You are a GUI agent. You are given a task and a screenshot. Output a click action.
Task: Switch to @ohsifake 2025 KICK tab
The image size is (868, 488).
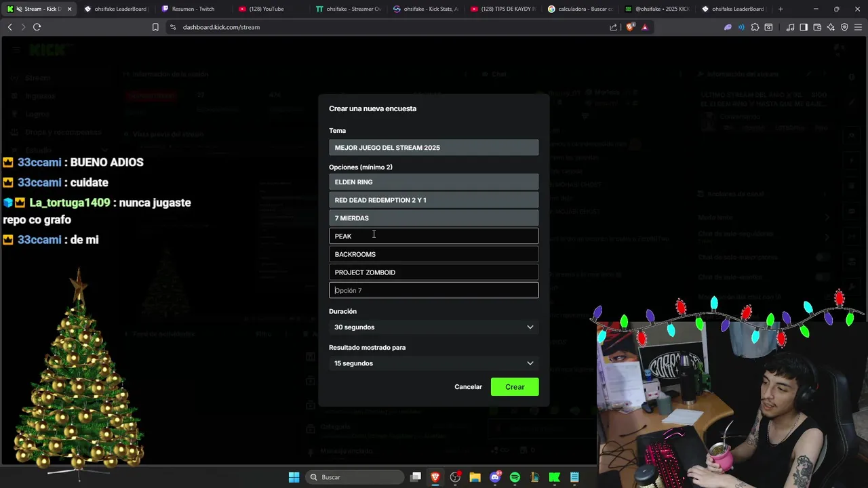[x=658, y=9]
